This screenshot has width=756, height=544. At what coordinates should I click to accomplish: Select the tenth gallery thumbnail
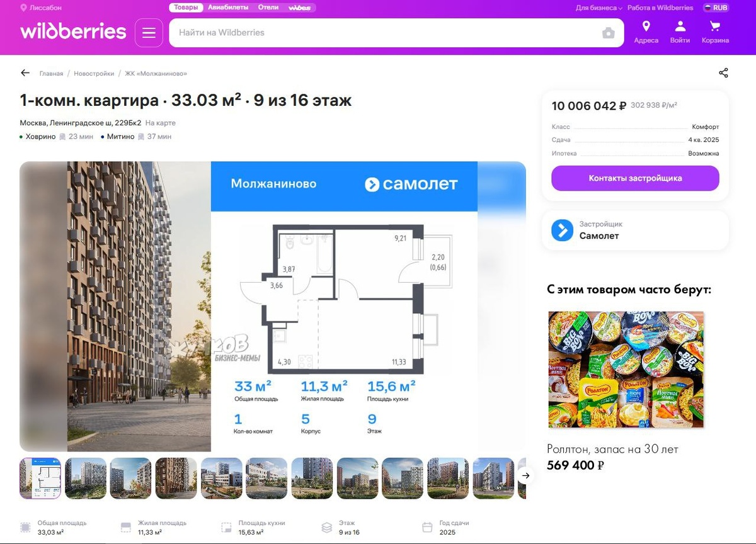coord(448,479)
